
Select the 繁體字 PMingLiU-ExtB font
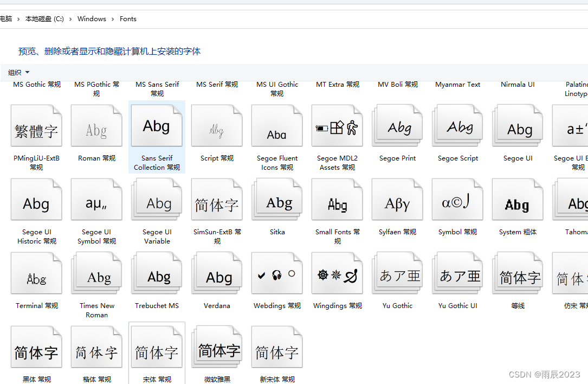36,125
